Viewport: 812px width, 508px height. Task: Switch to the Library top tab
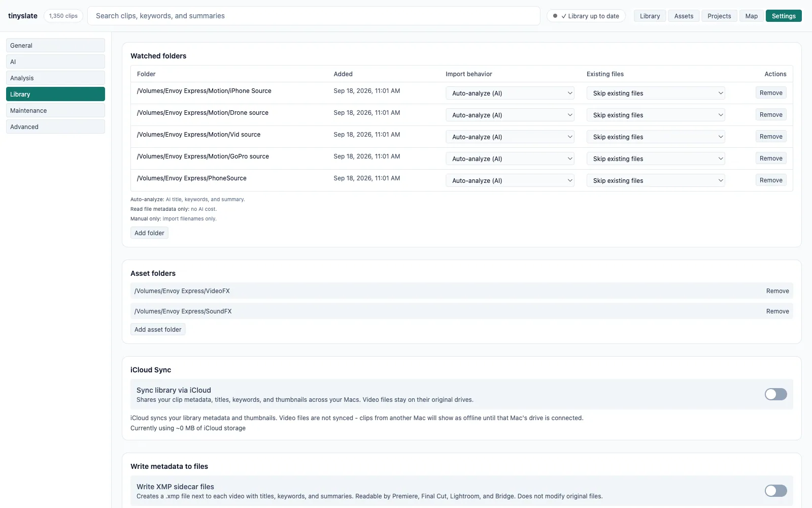pyautogui.click(x=650, y=16)
